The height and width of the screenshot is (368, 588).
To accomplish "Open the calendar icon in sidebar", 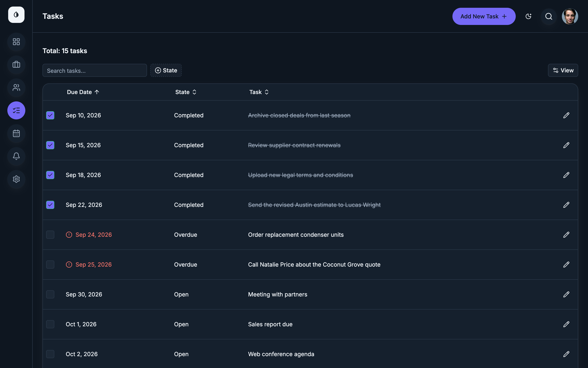I will (x=16, y=133).
